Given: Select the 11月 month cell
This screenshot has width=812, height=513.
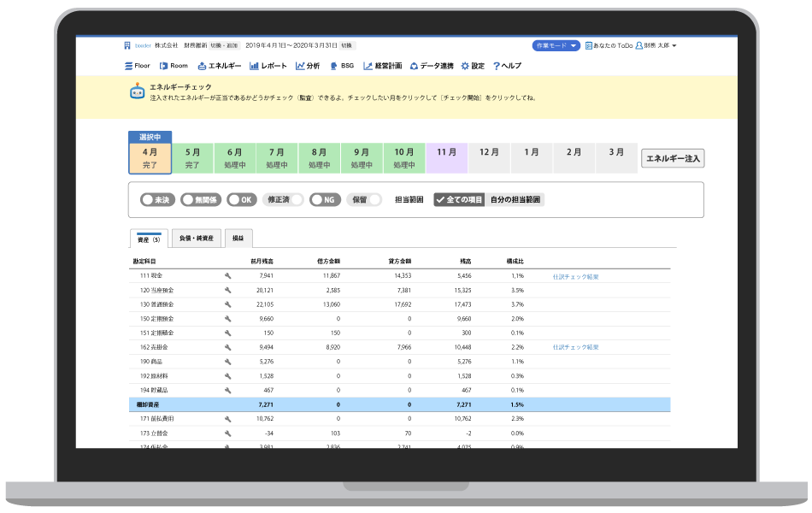Looking at the screenshot, I should pyautogui.click(x=446, y=158).
